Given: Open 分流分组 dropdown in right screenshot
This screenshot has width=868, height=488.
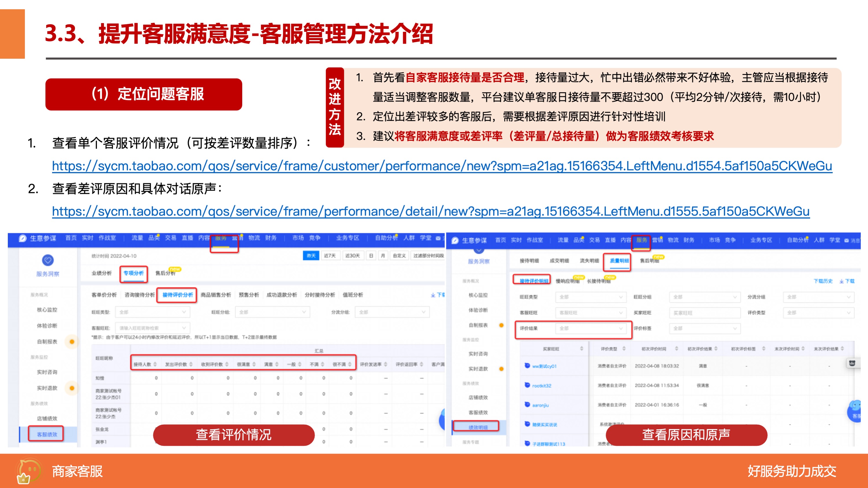Looking at the screenshot, I should (x=819, y=297).
